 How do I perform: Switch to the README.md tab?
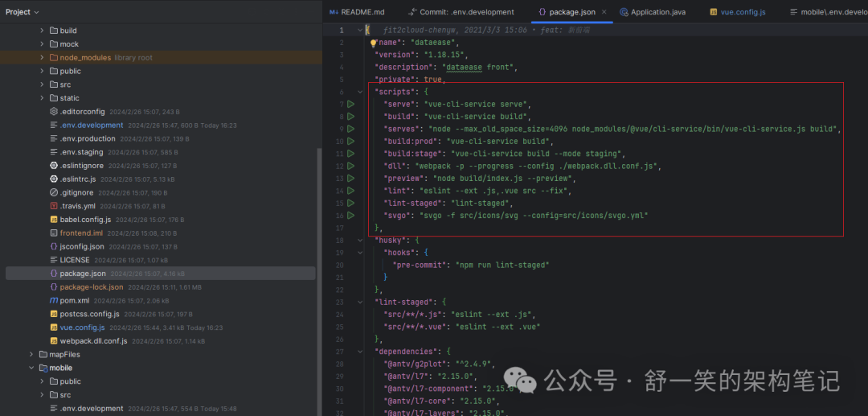(357, 11)
